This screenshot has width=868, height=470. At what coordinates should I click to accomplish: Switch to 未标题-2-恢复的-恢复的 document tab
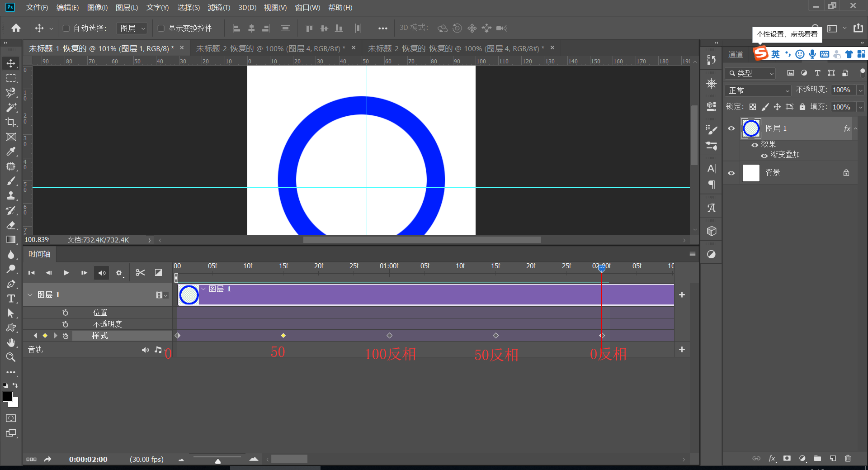point(456,48)
